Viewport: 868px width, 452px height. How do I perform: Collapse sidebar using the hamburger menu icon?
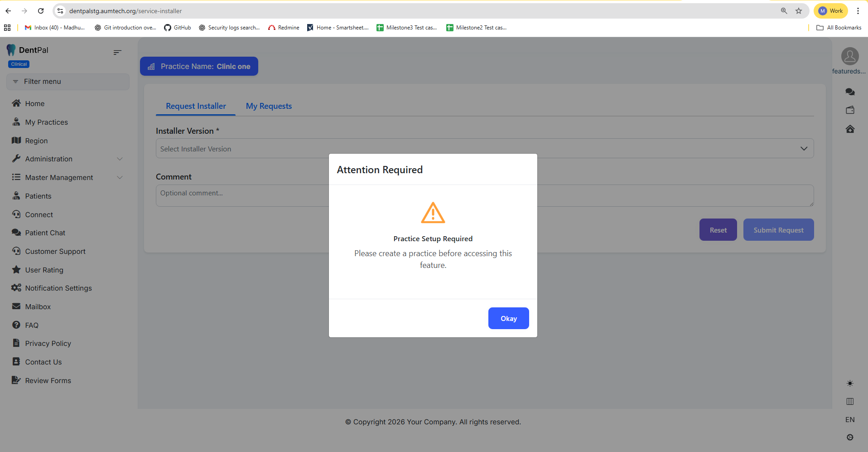pyautogui.click(x=117, y=53)
